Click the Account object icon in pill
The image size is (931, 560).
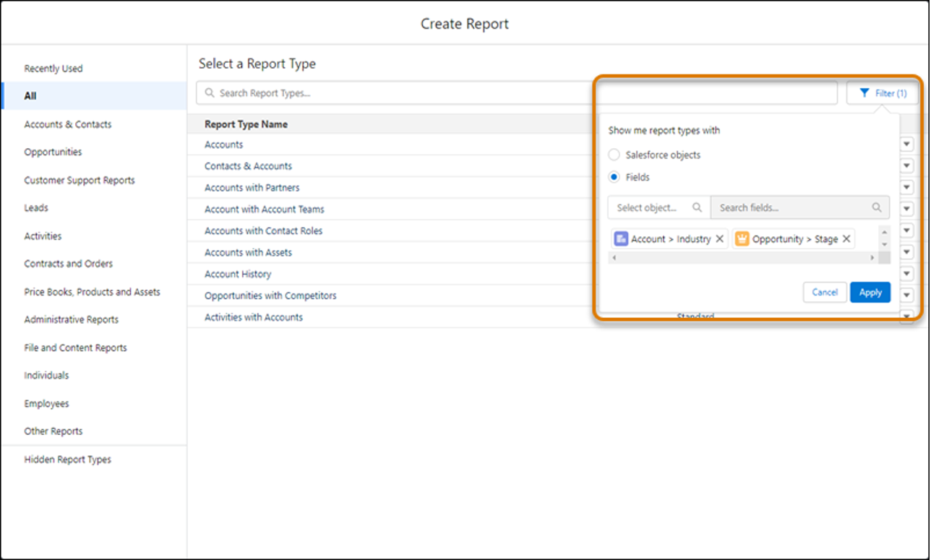click(621, 239)
